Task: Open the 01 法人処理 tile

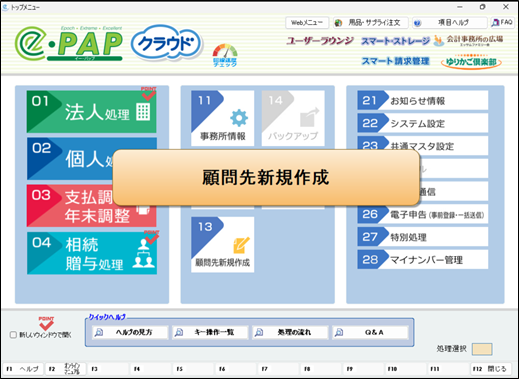Action: point(91,112)
